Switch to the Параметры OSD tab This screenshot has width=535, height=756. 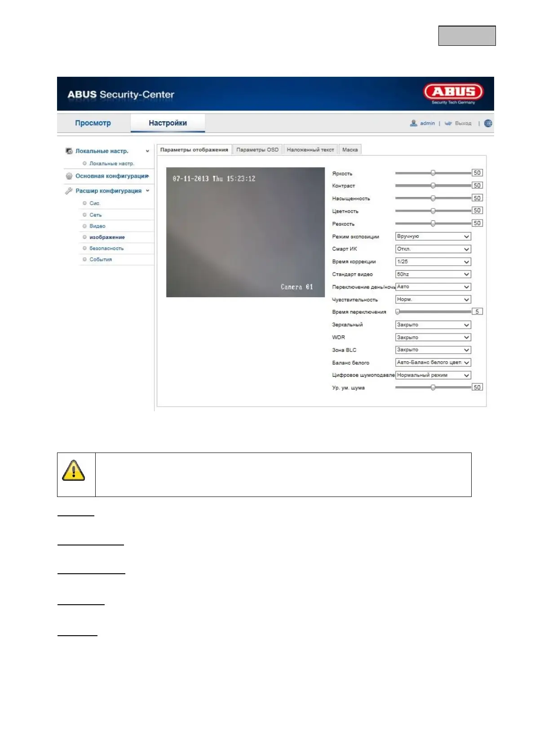click(257, 149)
